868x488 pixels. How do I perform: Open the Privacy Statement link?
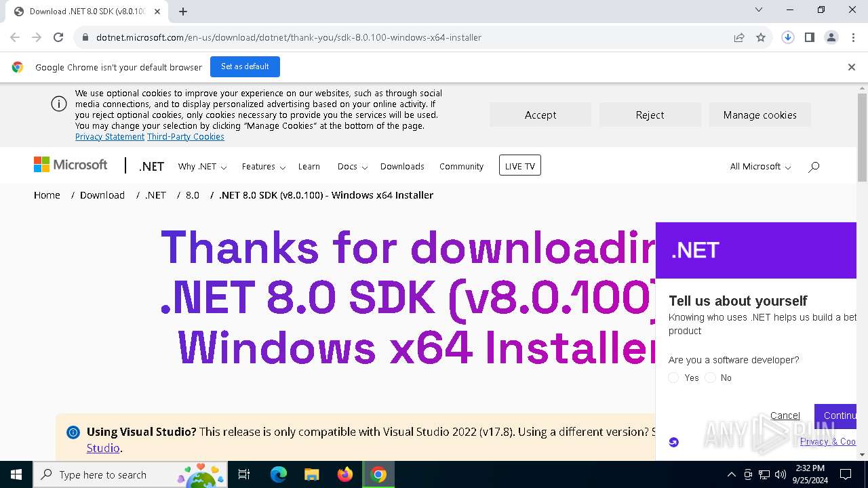pyautogui.click(x=110, y=136)
